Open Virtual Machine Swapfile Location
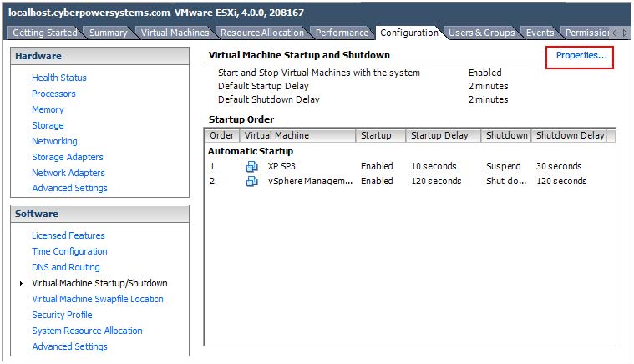 pyautogui.click(x=98, y=299)
